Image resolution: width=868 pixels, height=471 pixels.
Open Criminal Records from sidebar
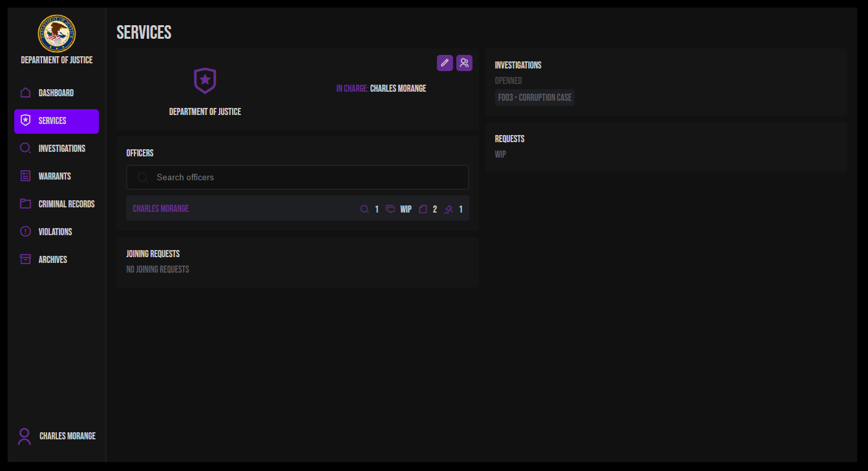tap(66, 204)
